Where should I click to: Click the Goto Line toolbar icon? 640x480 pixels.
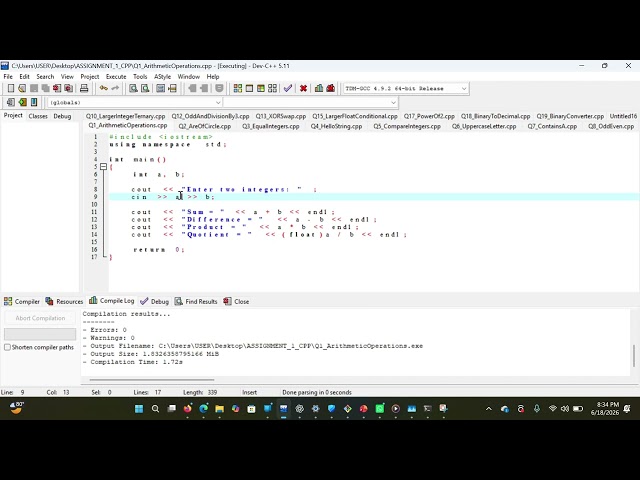(x=172, y=88)
